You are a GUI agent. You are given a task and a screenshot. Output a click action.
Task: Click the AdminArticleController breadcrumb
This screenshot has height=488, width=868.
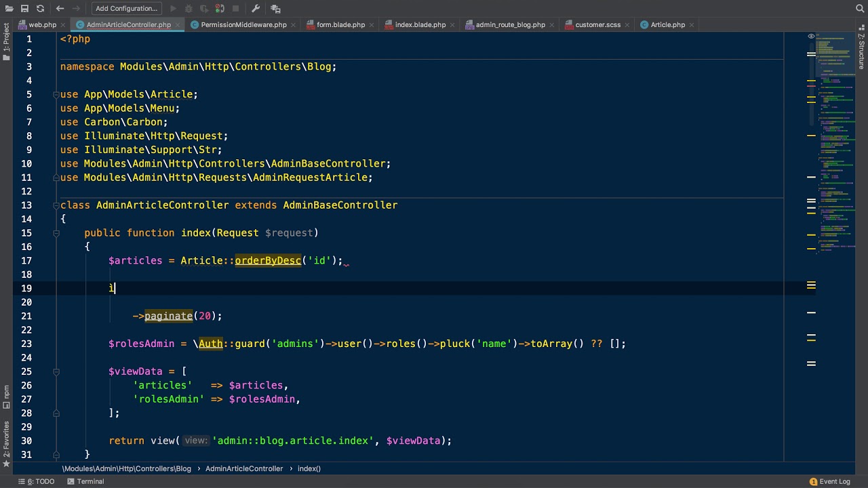[x=244, y=468]
